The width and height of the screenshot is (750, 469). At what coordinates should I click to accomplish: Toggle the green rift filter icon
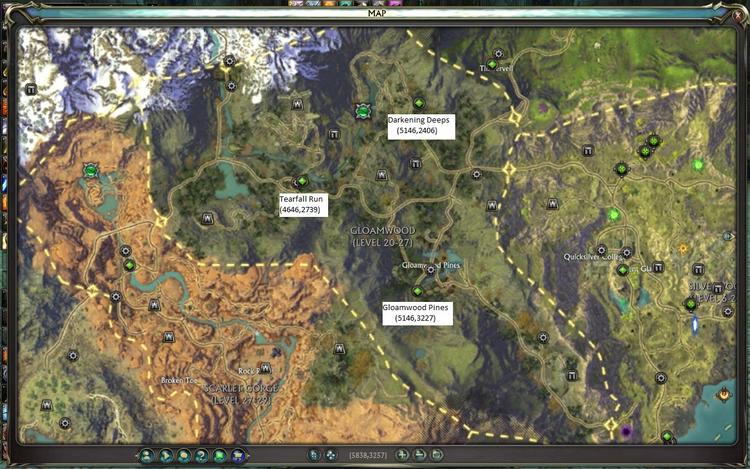(220, 456)
